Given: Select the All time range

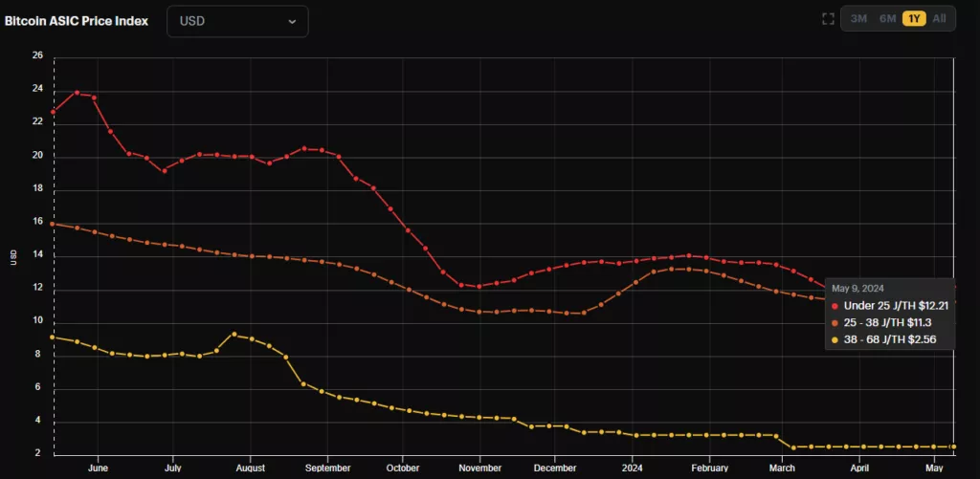Looking at the screenshot, I should point(939,19).
